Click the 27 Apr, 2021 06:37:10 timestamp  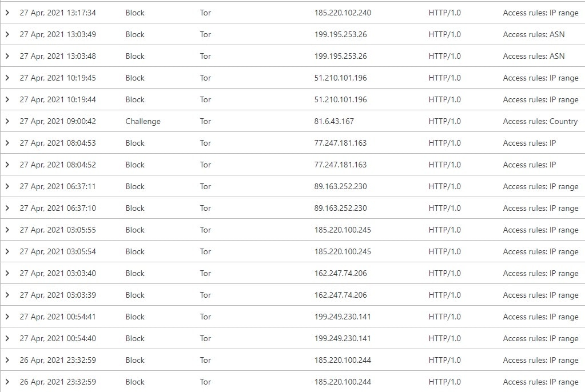[x=58, y=208]
